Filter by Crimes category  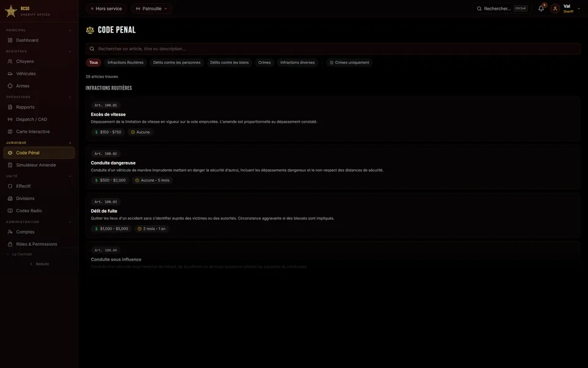point(265,63)
